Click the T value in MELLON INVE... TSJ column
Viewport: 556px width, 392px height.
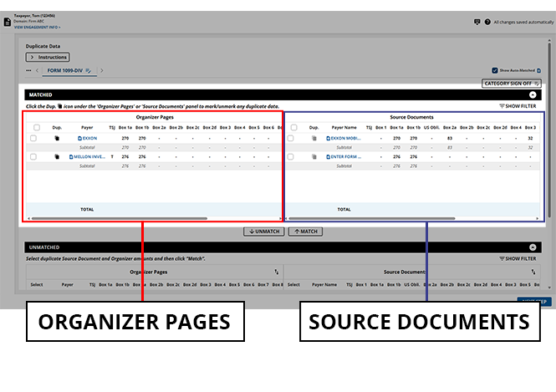pyautogui.click(x=112, y=156)
